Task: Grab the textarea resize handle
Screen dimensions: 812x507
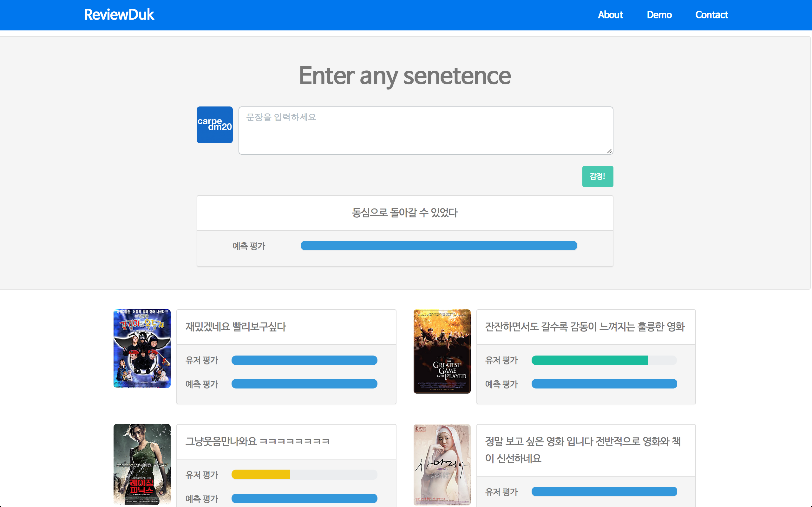Action: [x=609, y=151]
